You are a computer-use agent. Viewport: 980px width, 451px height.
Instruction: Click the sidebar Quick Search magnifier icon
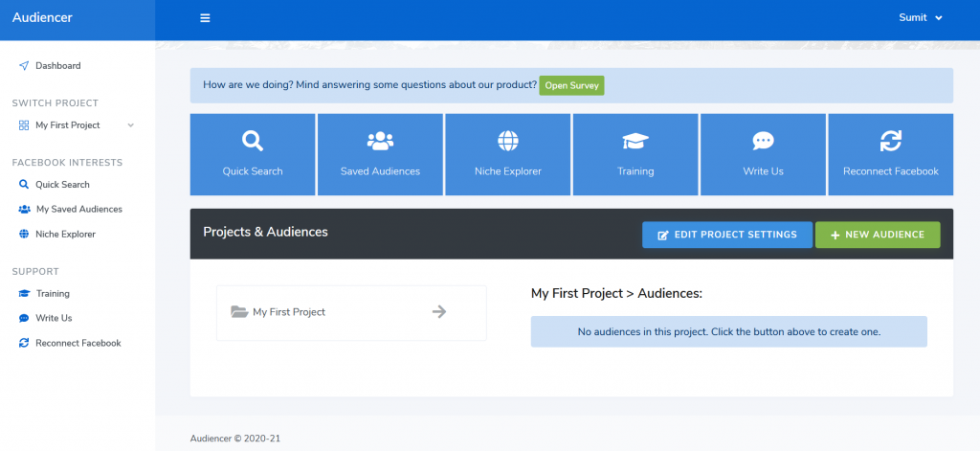(x=24, y=185)
